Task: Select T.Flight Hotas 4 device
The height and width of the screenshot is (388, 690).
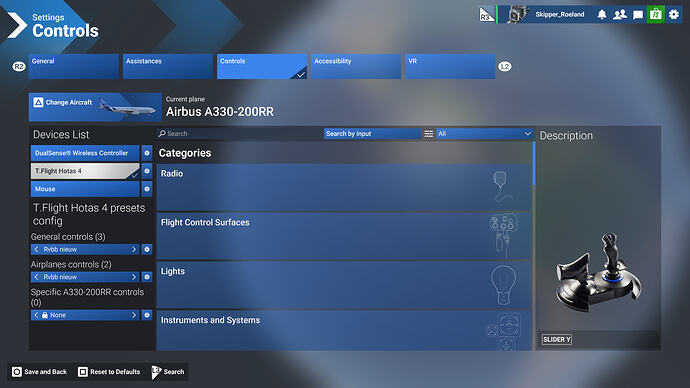Action: [x=85, y=171]
